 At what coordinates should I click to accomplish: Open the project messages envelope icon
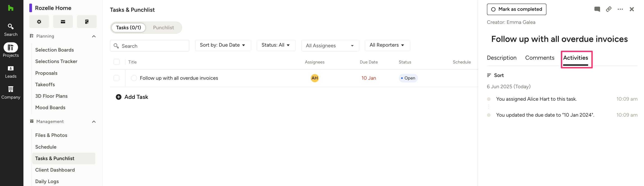click(63, 22)
